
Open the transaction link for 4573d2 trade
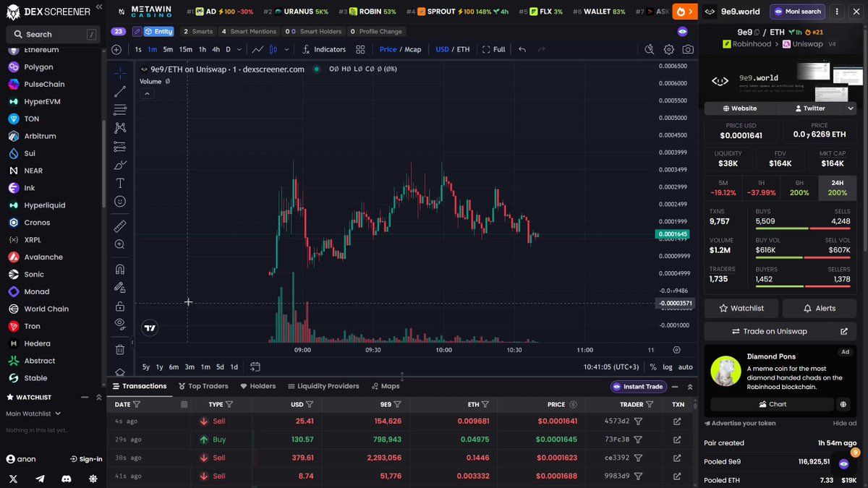(x=677, y=421)
